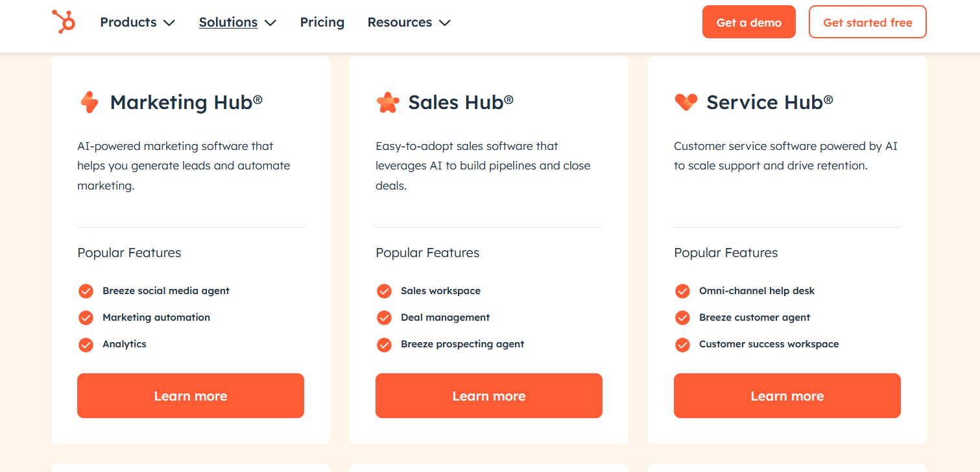
Task: Click checkmark beside Breeze prospecting agent
Action: click(384, 344)
